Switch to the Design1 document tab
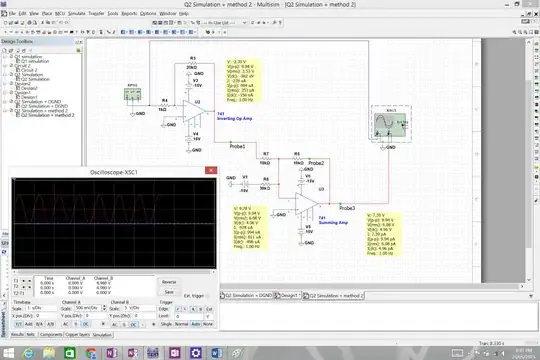The width and height of the screenshot is (540, 360). (x=288, y=296)
